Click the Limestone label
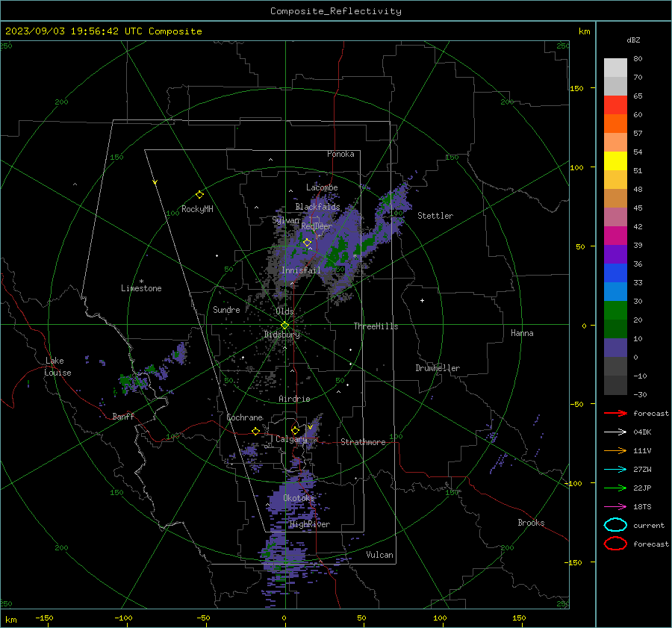 click(x=141, y=288)
